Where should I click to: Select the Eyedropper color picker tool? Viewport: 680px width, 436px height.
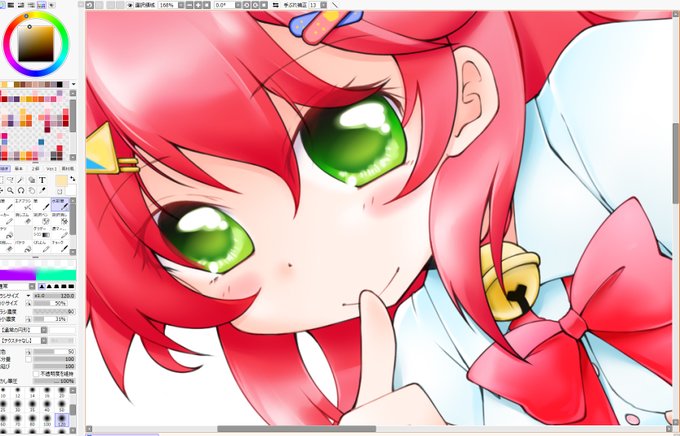[42, 190]
